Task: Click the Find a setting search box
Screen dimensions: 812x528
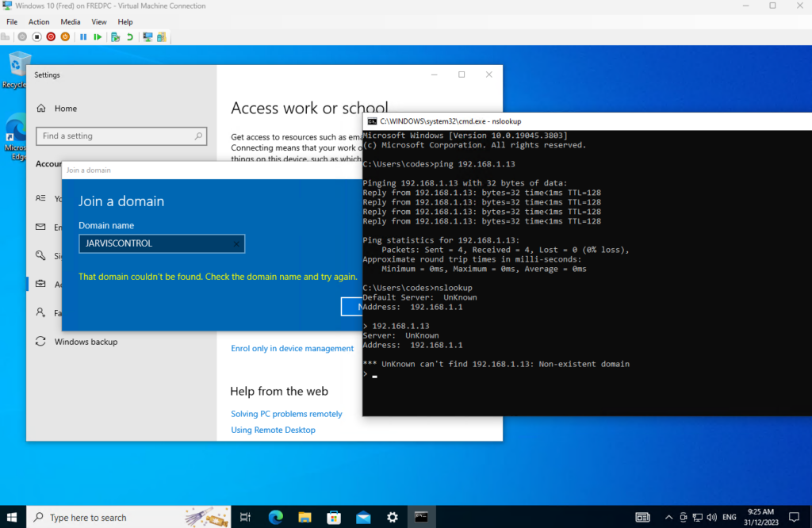Action: click(x=121, y=136)
